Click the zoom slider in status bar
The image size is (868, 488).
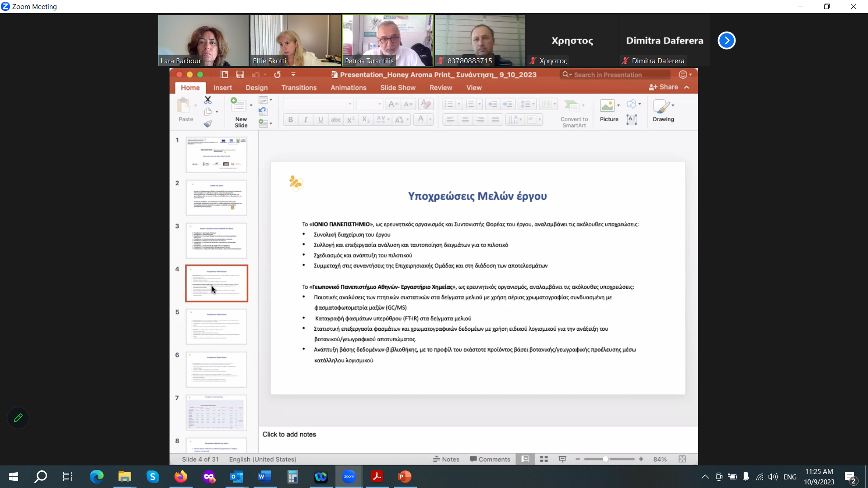coord(609,459)
